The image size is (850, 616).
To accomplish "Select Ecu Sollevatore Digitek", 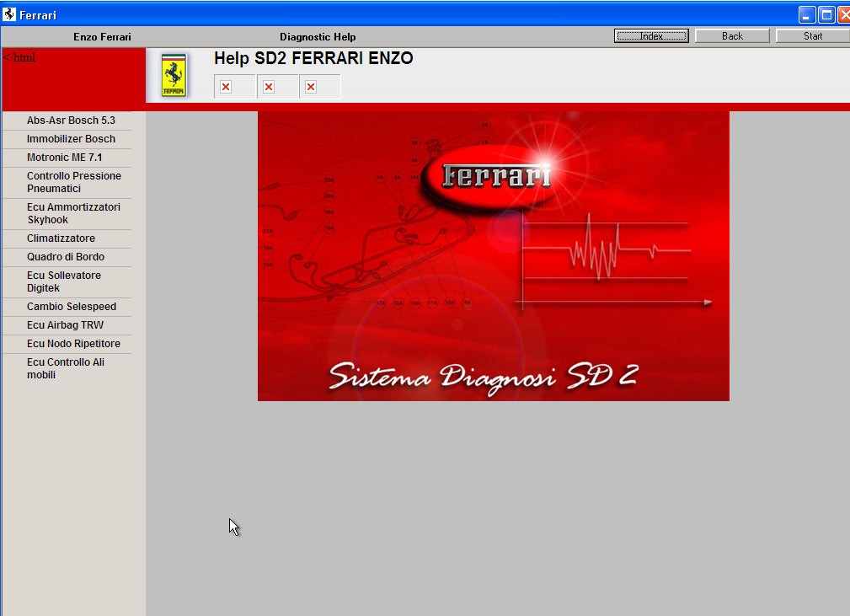I will point(63,281).
